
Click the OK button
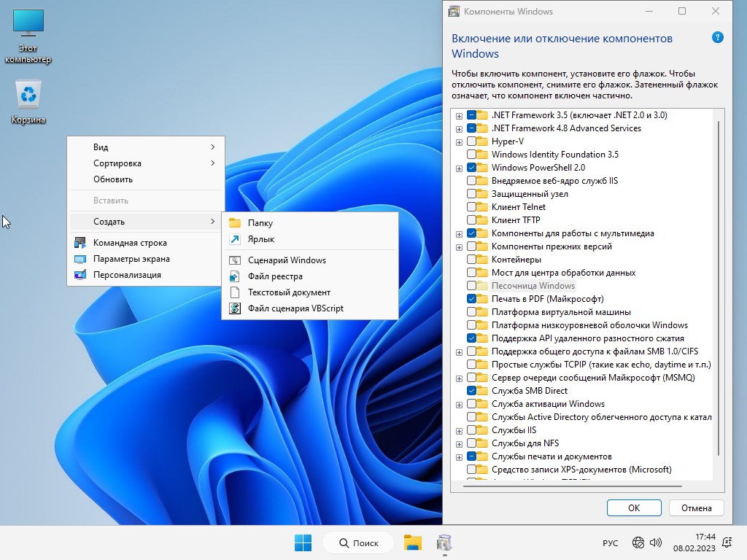634,507
